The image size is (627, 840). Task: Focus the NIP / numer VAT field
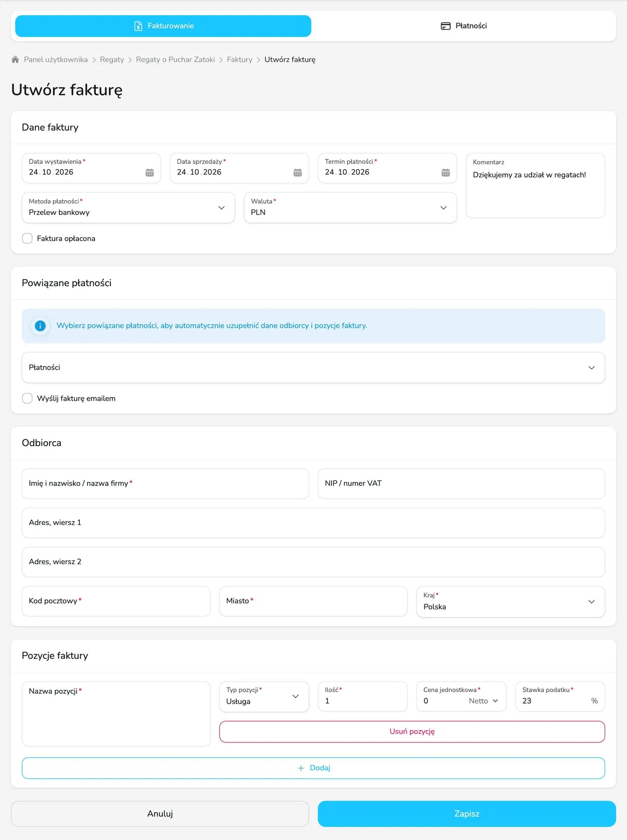(462, 484)
